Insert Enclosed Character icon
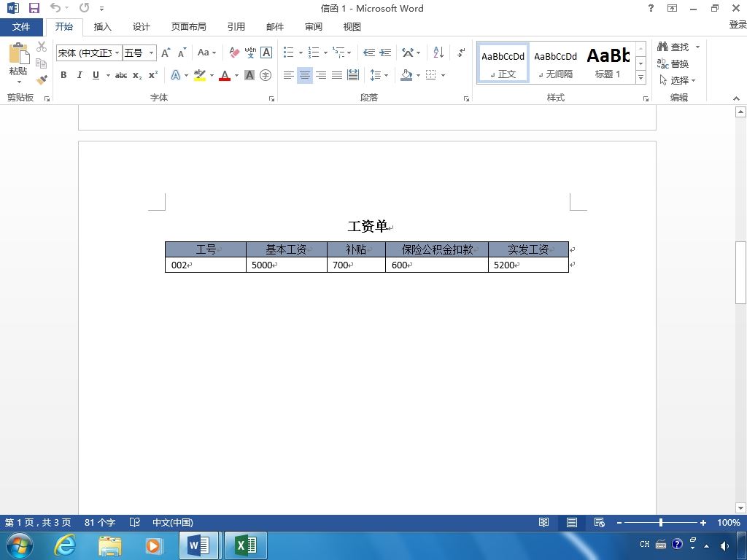 pyautogui.click(x=266, y=75)
